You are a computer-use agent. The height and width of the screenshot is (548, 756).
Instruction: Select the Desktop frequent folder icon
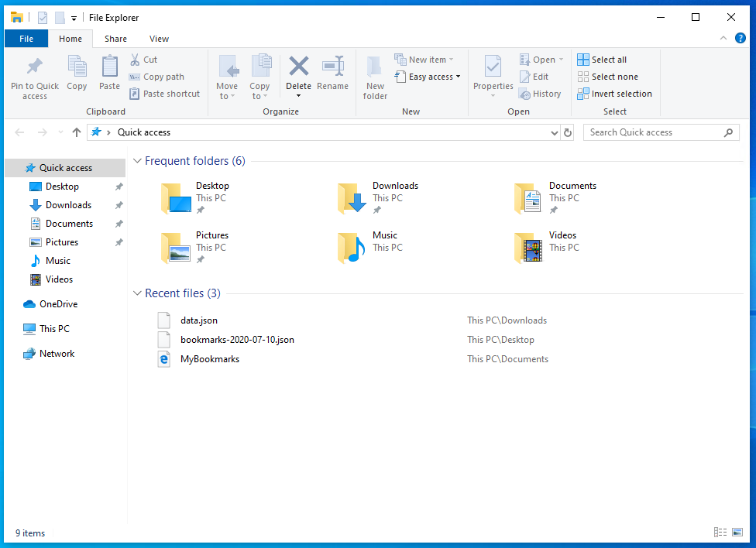177,198
